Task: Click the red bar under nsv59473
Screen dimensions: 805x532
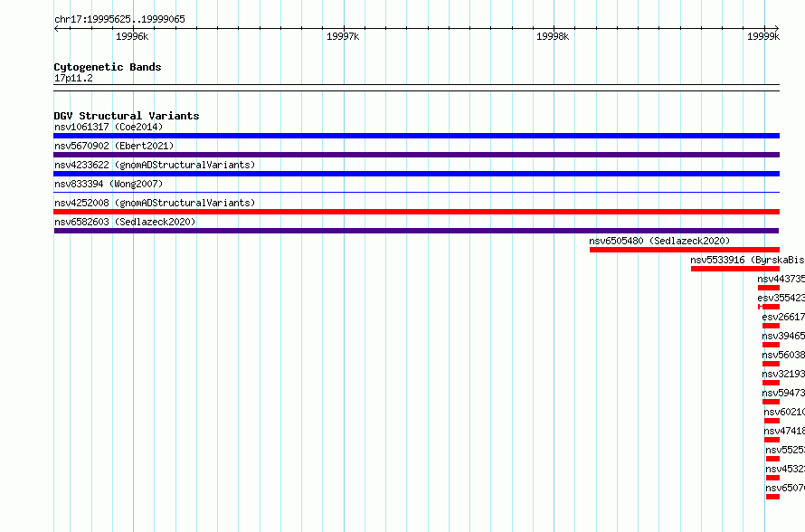Action: [772, 402]
